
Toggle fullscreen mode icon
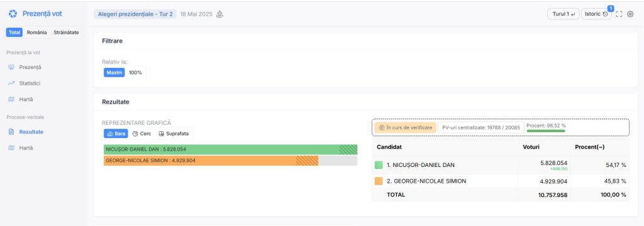[619, 14]
